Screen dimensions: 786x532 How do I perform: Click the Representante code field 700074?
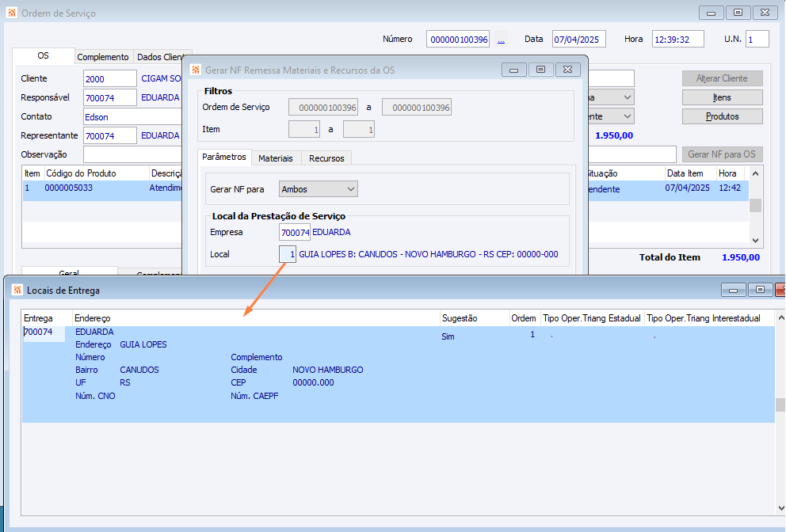(x=110, y=135)
